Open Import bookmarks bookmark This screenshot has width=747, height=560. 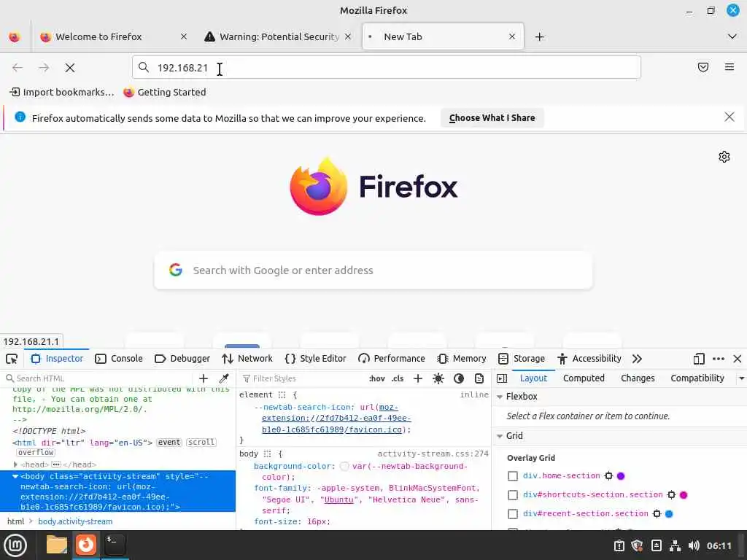tap(62, 93)
